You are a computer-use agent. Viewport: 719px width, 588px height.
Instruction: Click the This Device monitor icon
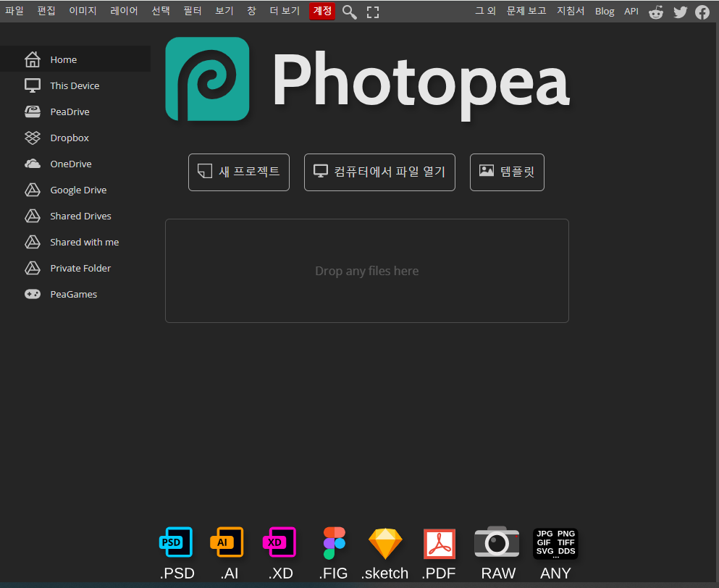[x=33, y=85]
